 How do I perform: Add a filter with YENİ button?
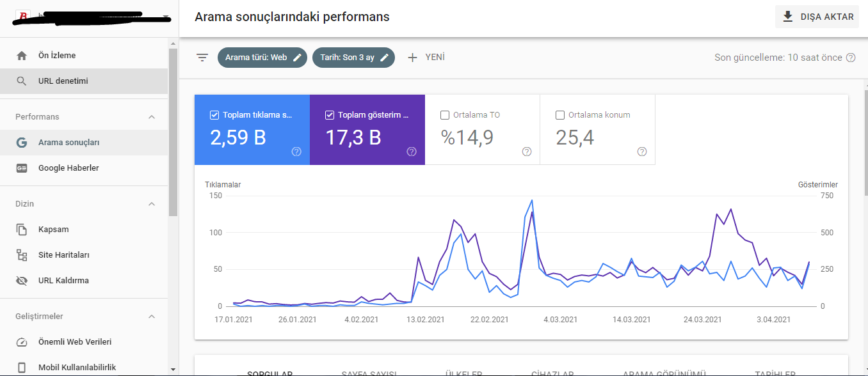point(426,58)
